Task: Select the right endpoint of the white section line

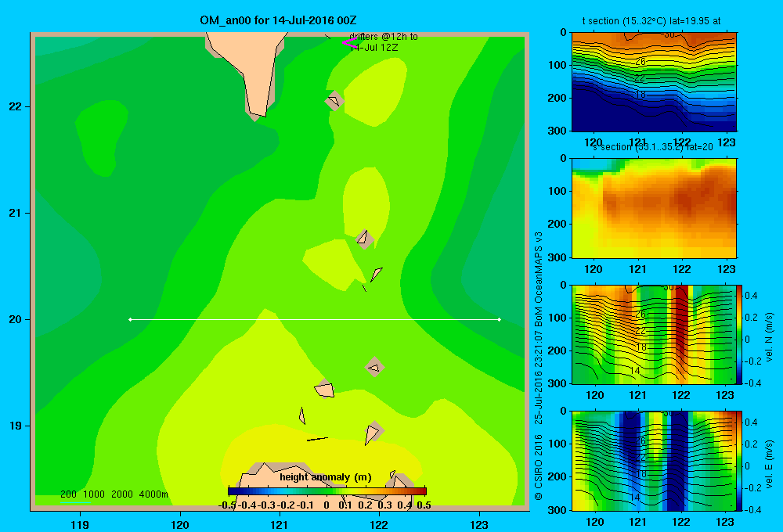Action: click(500, 319)
